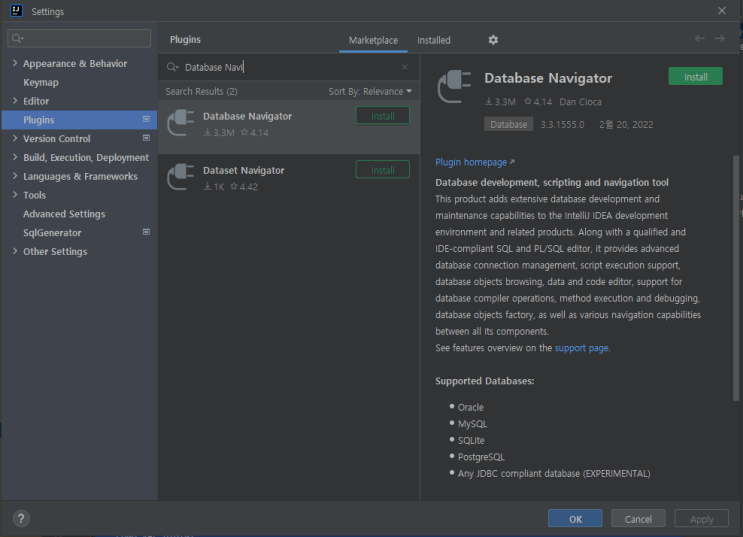Viewport: 743px width, 537px height.
Task: Click the project-level marker next to Plugins
Action: (146, 119)
